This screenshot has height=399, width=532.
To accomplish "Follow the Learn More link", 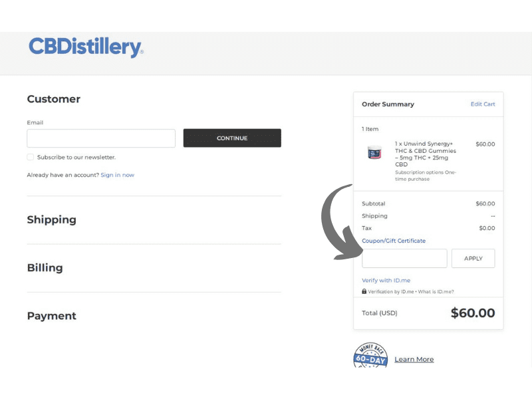I will click(x=414, y=360).
